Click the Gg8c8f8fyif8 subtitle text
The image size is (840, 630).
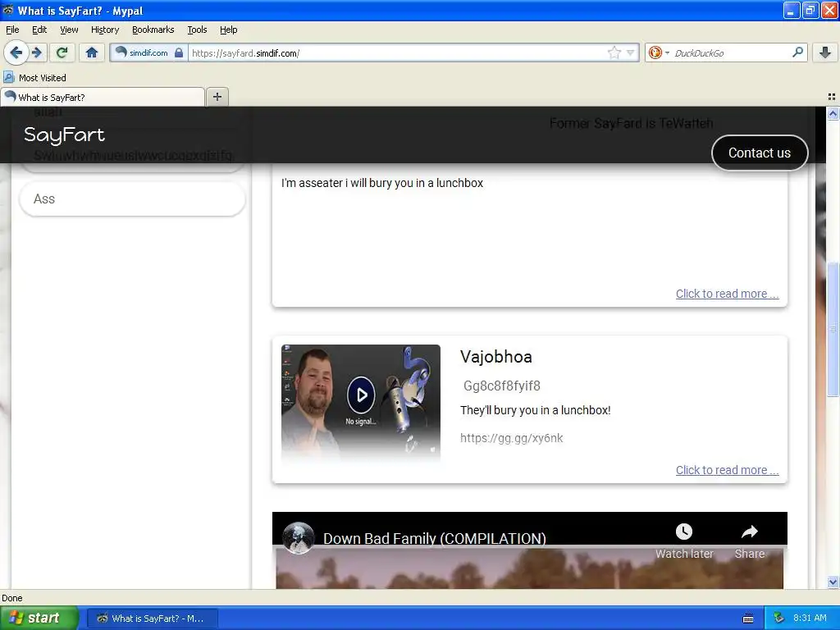(501, 386)
